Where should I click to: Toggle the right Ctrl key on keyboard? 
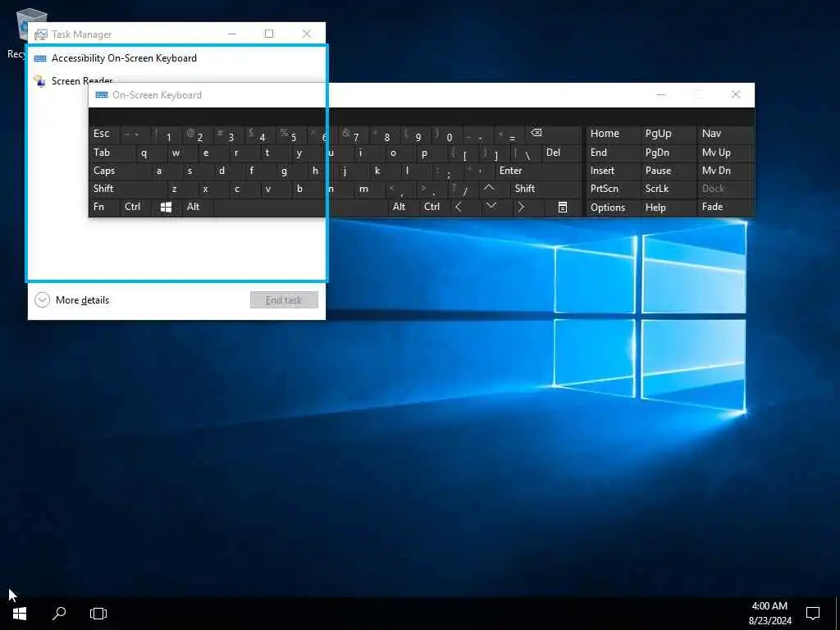coord(435,207)
